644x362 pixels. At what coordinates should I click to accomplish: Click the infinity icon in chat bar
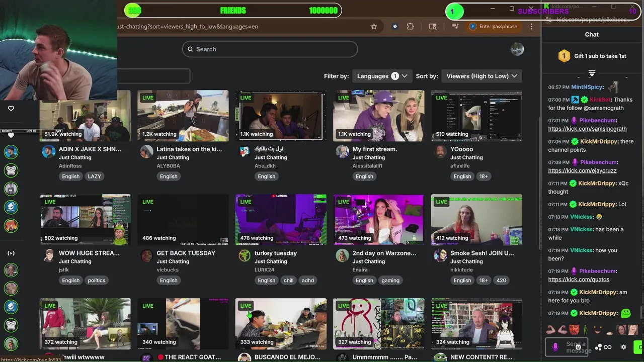click(608, 347)
